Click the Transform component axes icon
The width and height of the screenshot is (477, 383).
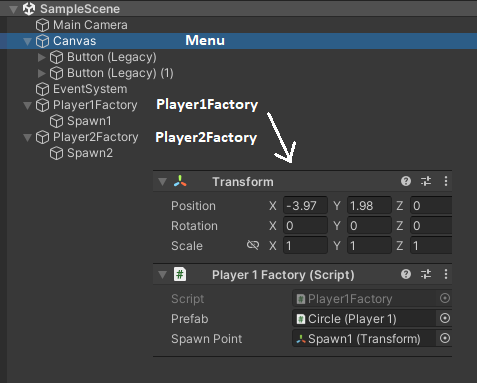pyautogui.click(x=180, y=181)
